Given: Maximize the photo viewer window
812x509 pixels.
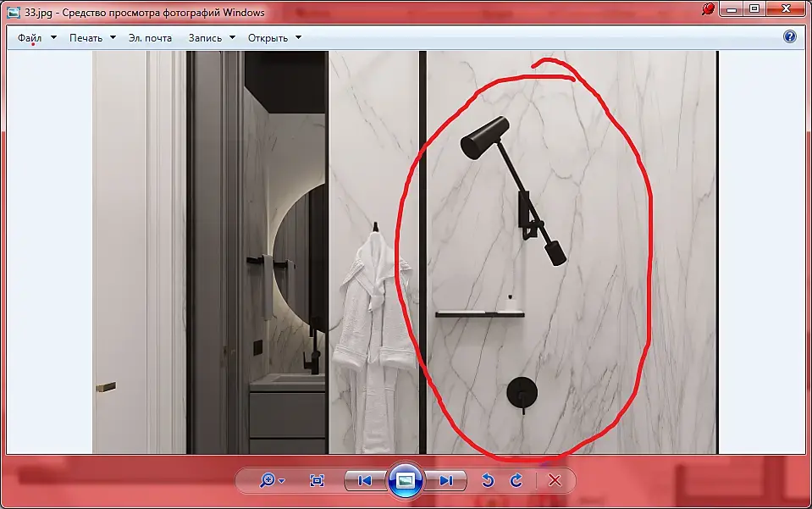Looking at the screenshot, I should pos(754,8).
